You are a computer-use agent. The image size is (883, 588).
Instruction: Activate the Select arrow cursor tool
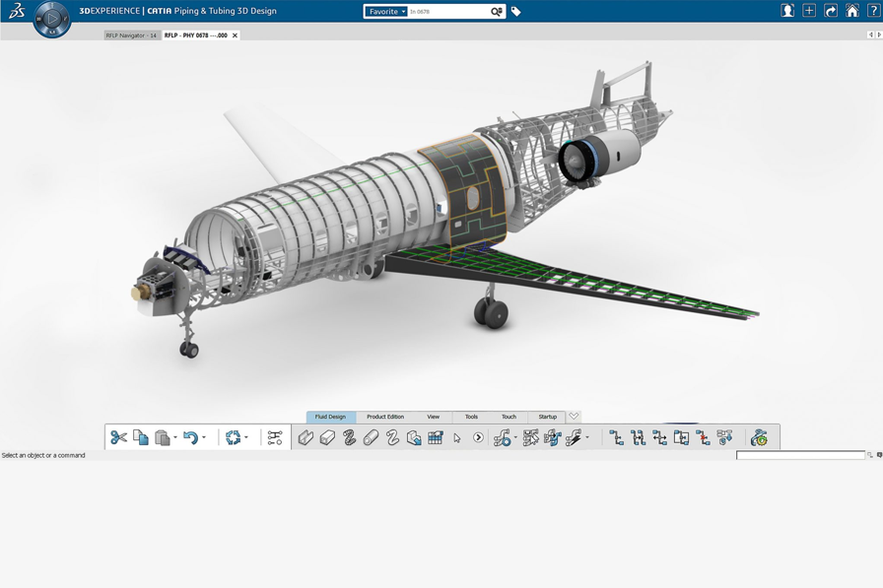[x=456, y=437]
